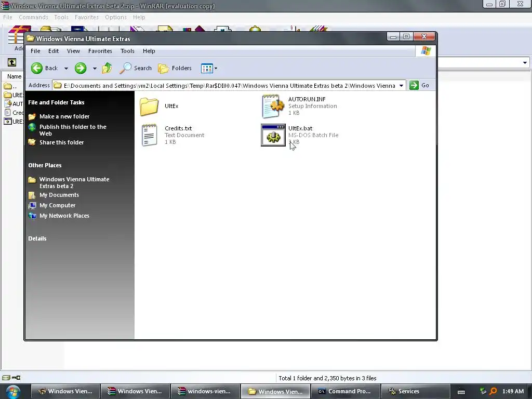Select the Credits.txt document icon
532x399 pixels.
pos(149,135)
